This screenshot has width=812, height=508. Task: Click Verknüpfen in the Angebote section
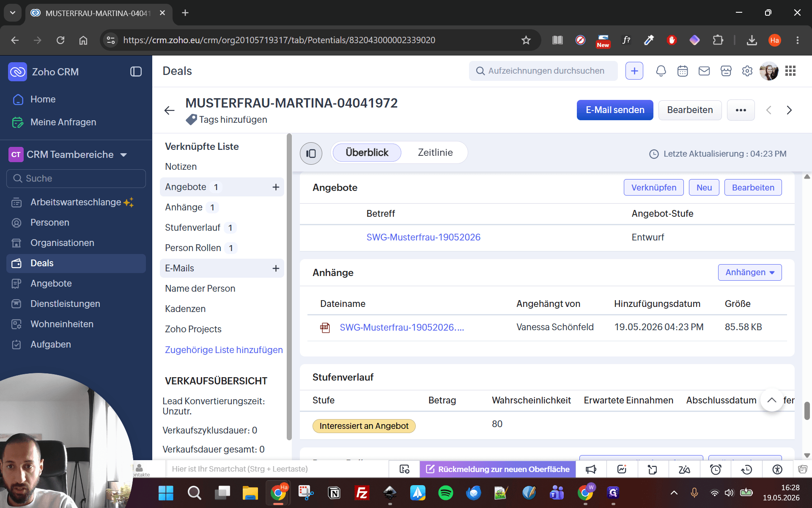tap(653, 188)
